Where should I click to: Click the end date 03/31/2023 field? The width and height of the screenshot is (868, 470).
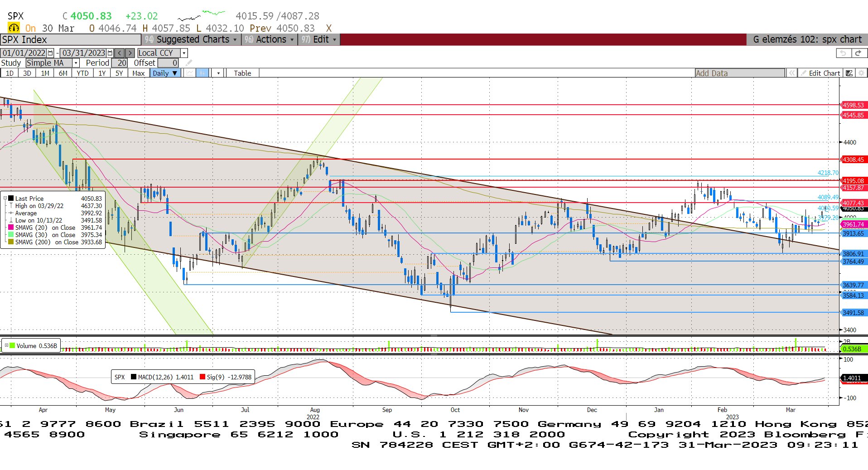click(83, 53)
